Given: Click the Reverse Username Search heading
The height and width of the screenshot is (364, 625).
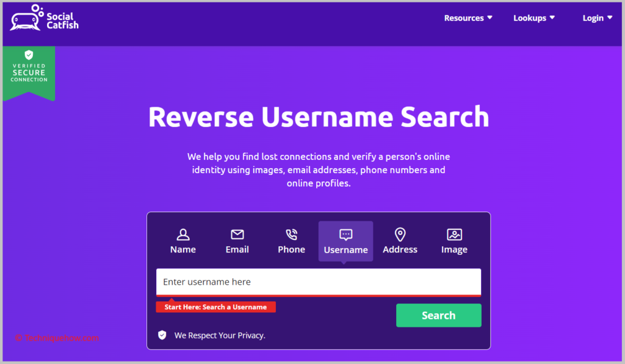Looking at the screenshot, I should click(319, 117).
